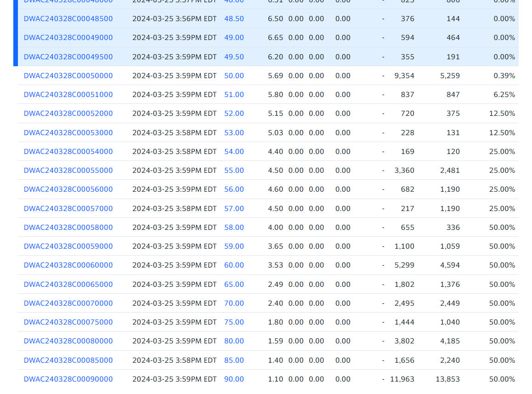Viewport: 532px width, 394px height.
Task: Select contract DWAC240328C00050000
Action: [68, 76]
